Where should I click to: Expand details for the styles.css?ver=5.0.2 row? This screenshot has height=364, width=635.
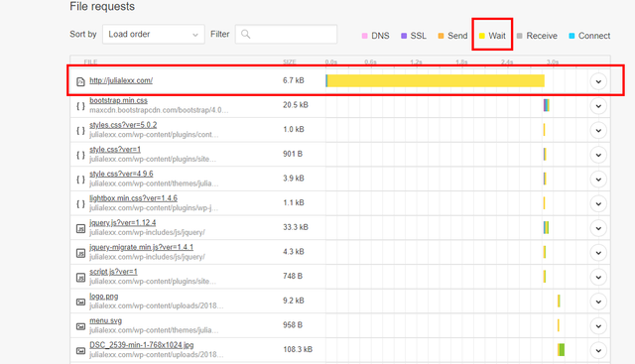tap(598, 130)
